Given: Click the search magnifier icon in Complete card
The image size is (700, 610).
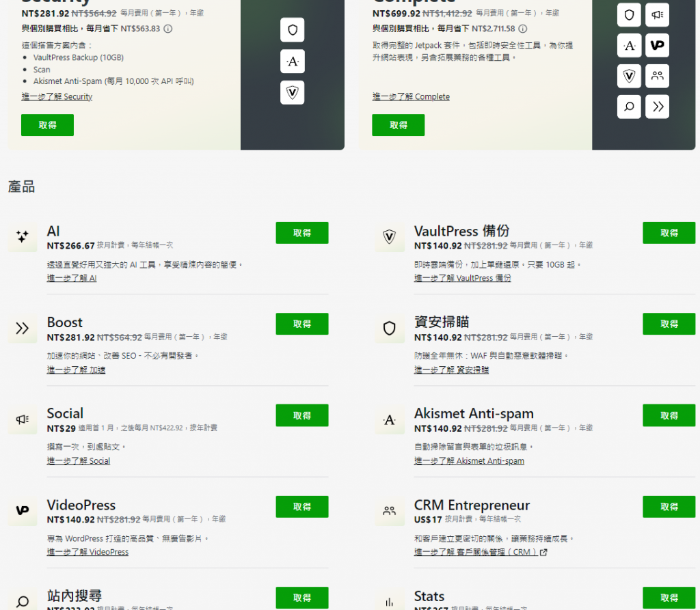Looking at the screenshot, I should (x=629, y=107).
